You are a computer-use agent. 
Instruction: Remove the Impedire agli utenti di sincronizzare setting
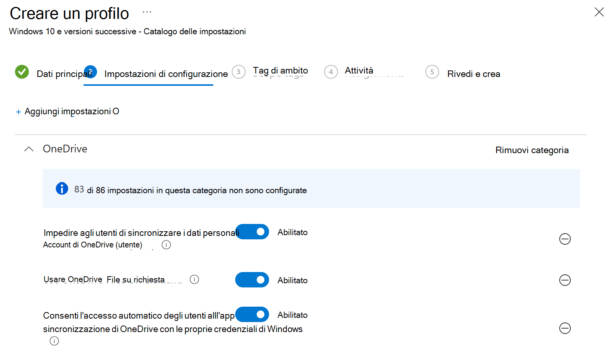click(x=565, y=239)
